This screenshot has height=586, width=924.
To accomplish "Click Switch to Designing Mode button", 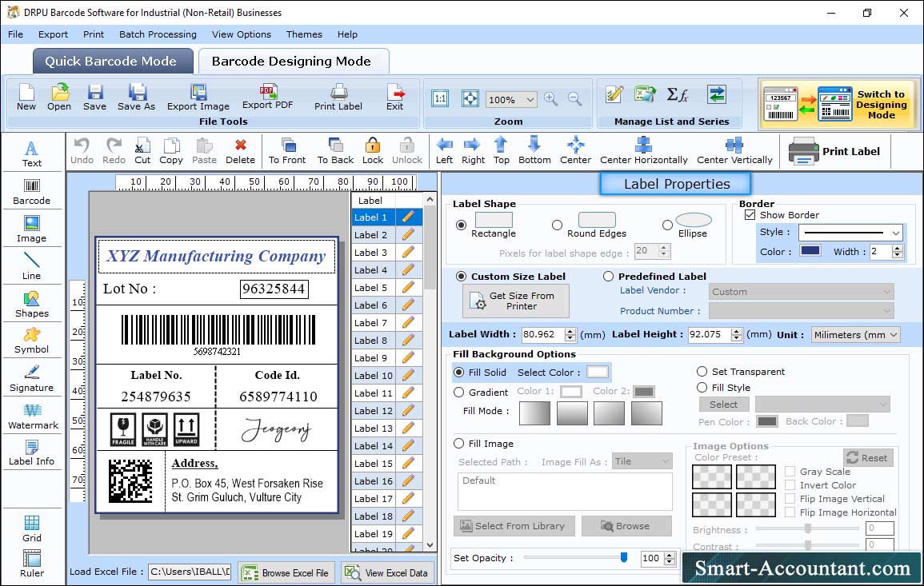I will pos(838,105).
